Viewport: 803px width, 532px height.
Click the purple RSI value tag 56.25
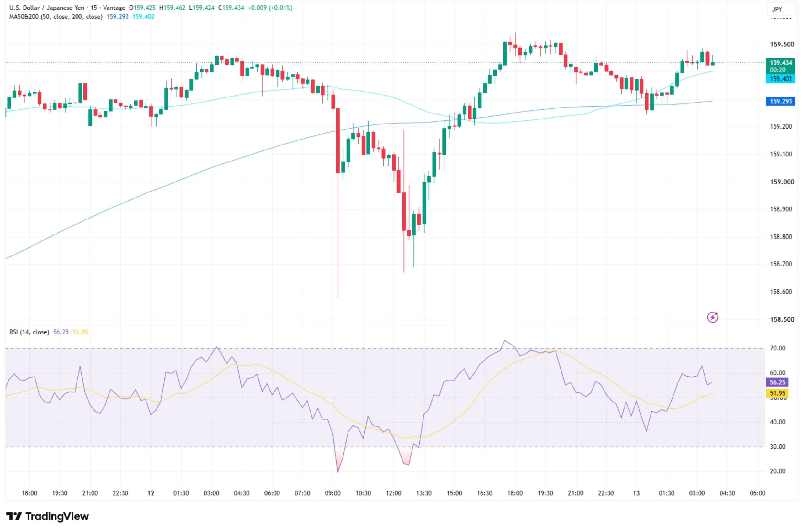(777, 382)
